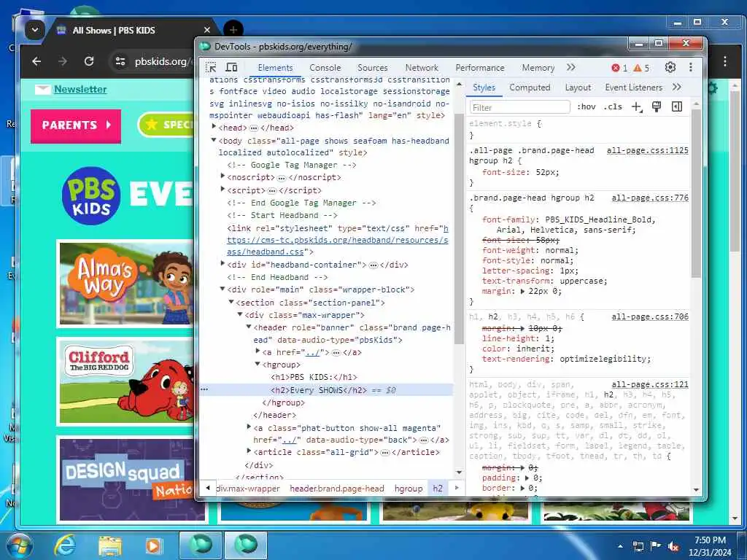
Task: Open all-page.css:706 source link
Action: pyautogui.click(x=650, y=316)
